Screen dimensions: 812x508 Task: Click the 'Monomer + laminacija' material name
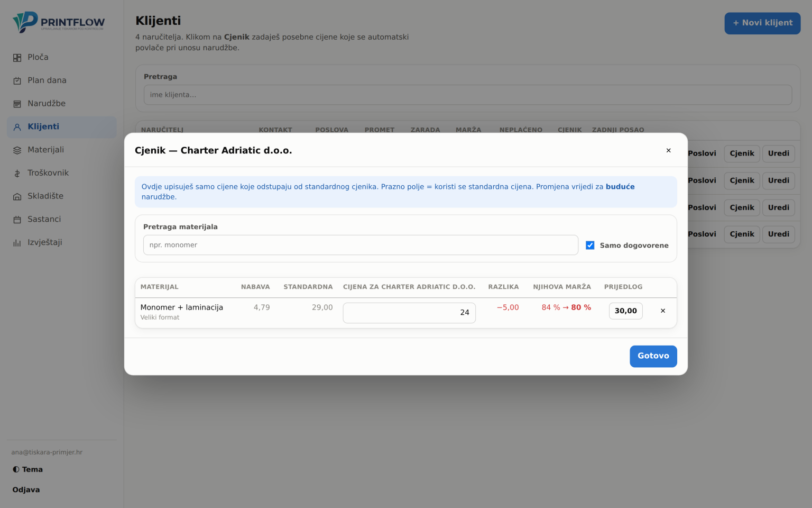pyautogui.click(x=182, y=307)
